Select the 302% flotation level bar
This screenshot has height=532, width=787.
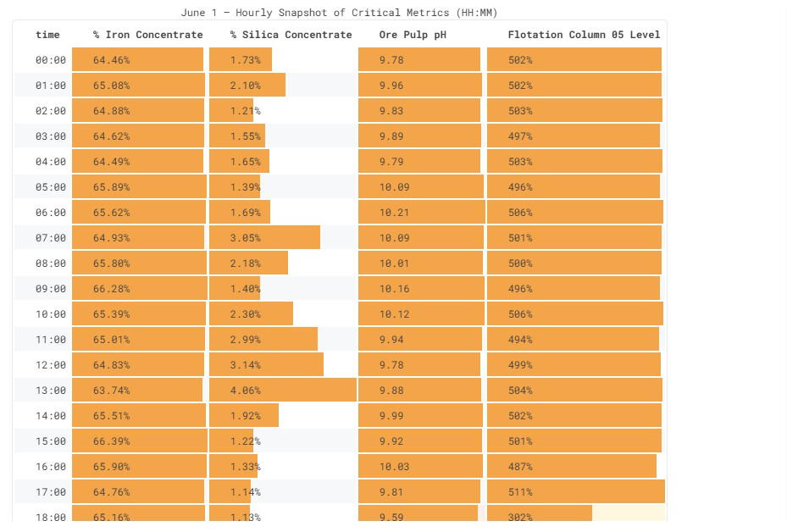pyautogui.click(x=540, y=515)
